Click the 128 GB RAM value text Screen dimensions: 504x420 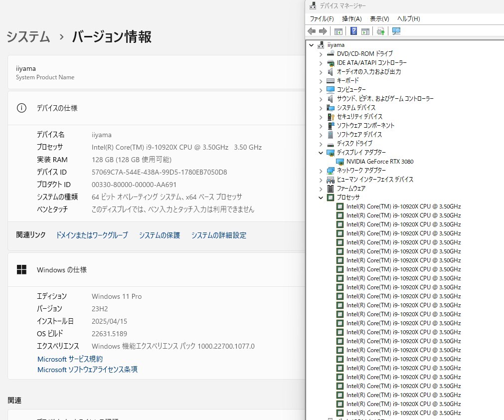coord(132,160)
